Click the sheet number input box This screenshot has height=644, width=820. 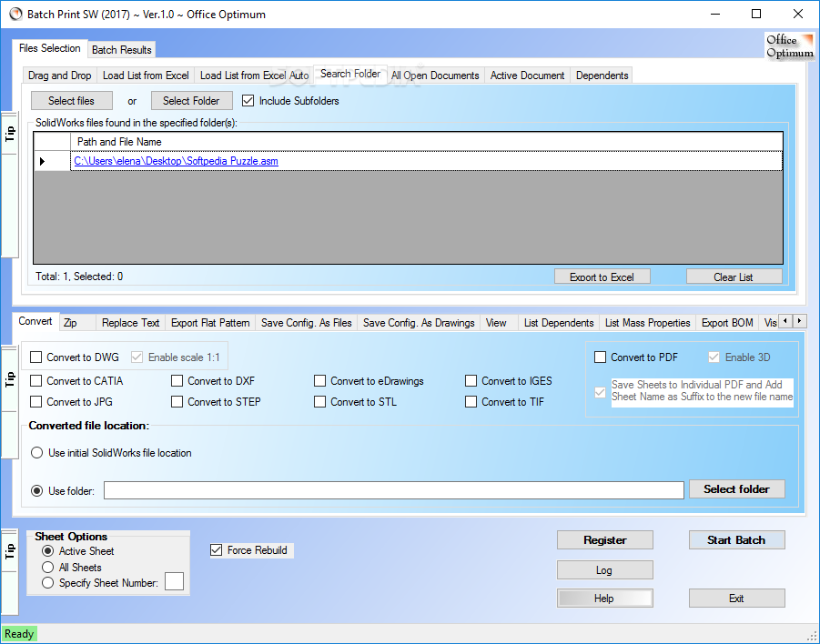click(174, 581)
